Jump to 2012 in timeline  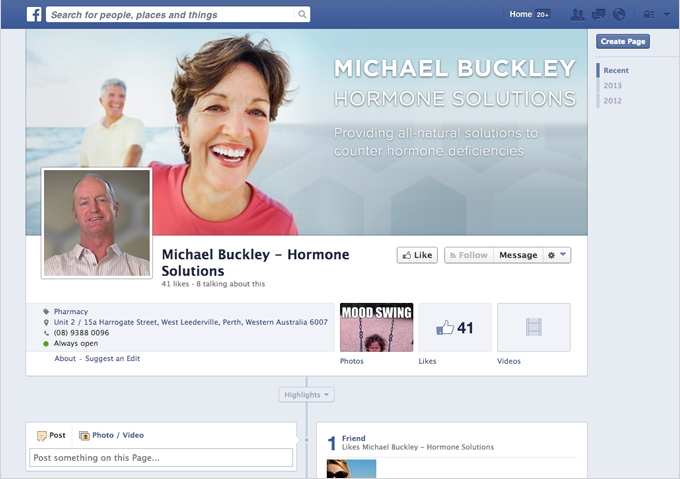tap(612, 101)
